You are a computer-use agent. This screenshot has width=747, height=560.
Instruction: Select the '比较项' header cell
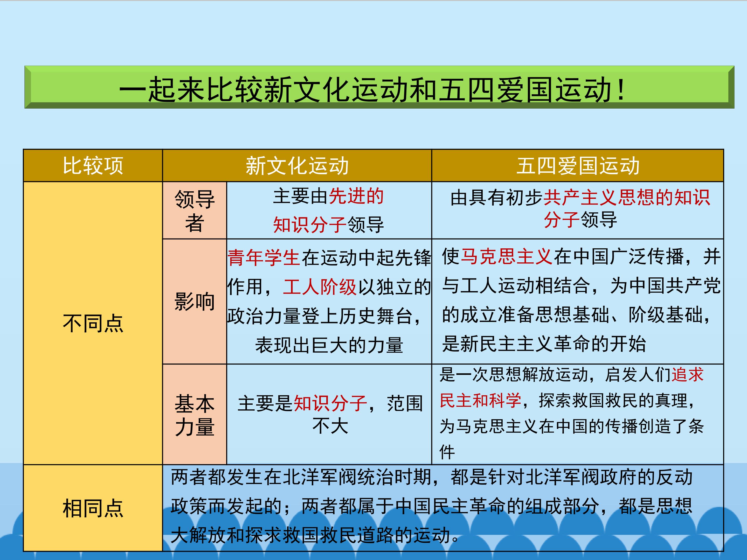click(x=93, y=165)
